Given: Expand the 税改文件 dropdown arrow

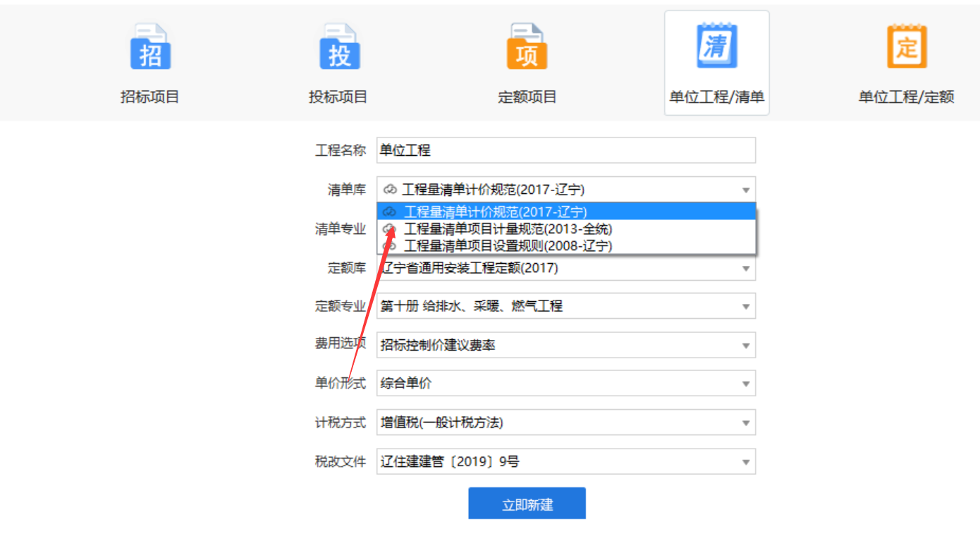Looking at the screenshot, I should (746, 462).
